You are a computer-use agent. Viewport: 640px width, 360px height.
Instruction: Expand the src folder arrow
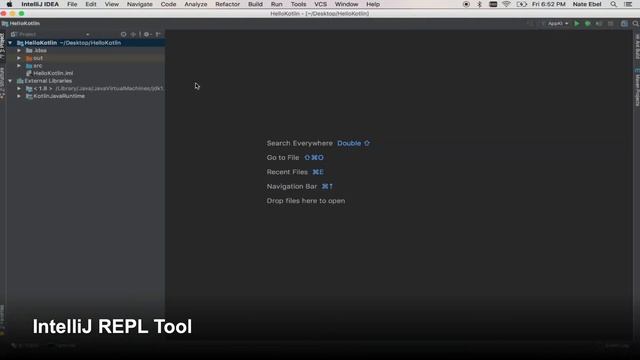point(19,66)
